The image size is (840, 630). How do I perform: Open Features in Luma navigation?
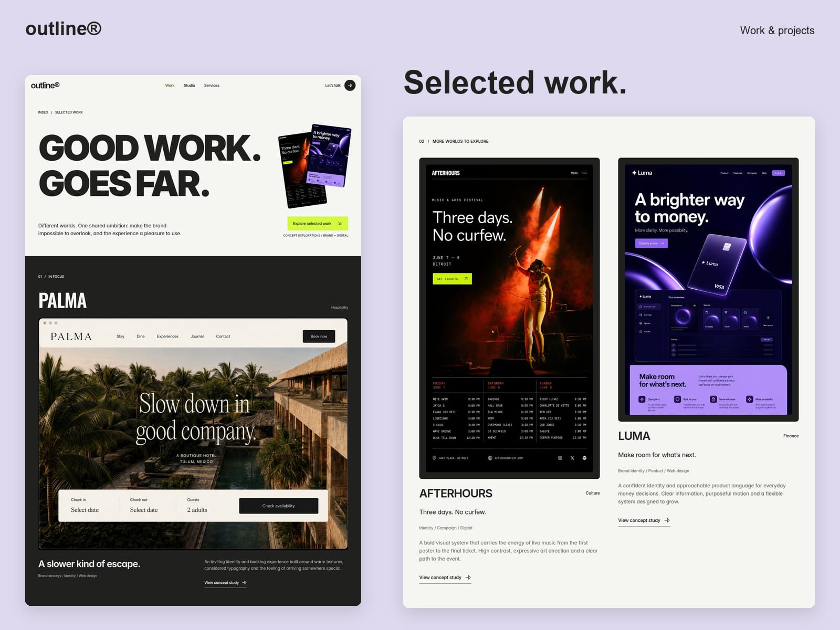pyautogui.click(x=738, y=173)
